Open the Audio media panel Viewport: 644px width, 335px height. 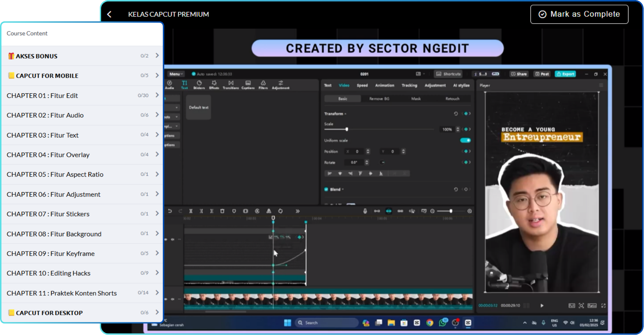click(169, 85)
